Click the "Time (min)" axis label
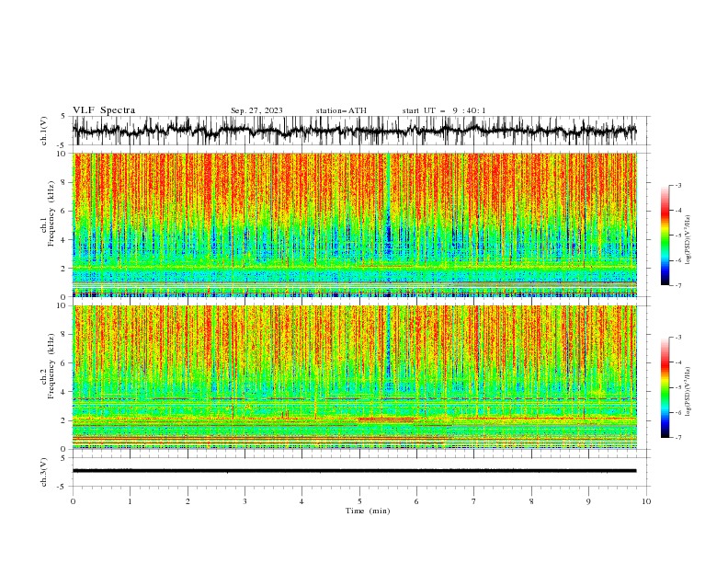Image resolution: width=728 pixels, height=563 pixels. pos(368,511)
